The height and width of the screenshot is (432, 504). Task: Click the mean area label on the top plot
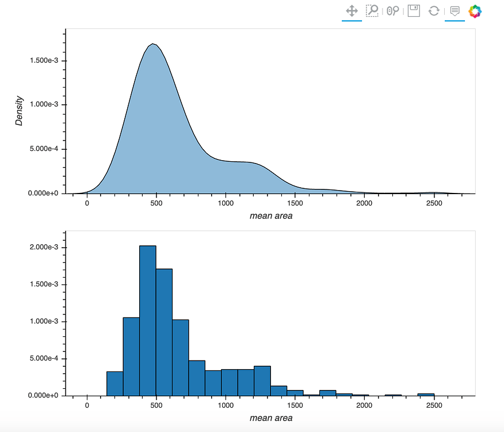click(271, 215)
